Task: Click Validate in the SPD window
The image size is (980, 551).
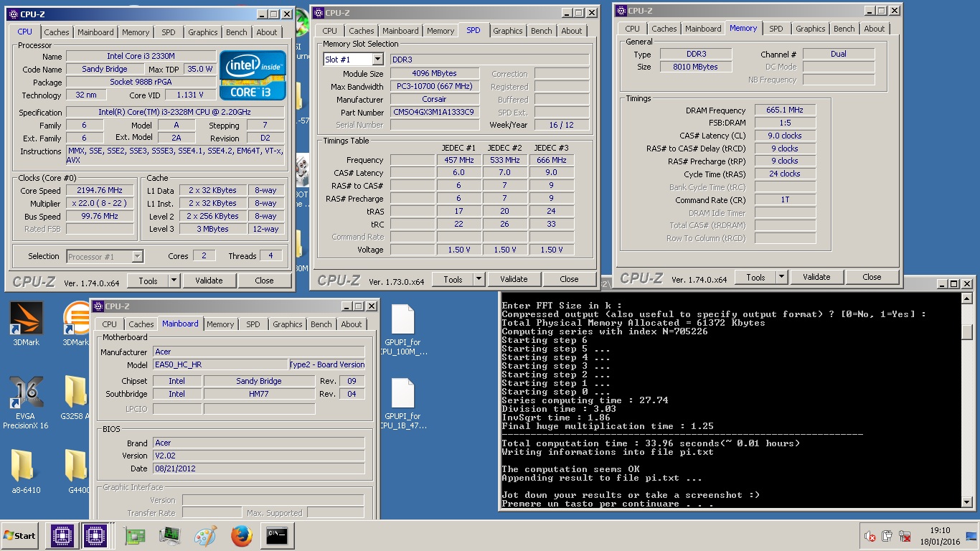Action: (x=514, y=279)
